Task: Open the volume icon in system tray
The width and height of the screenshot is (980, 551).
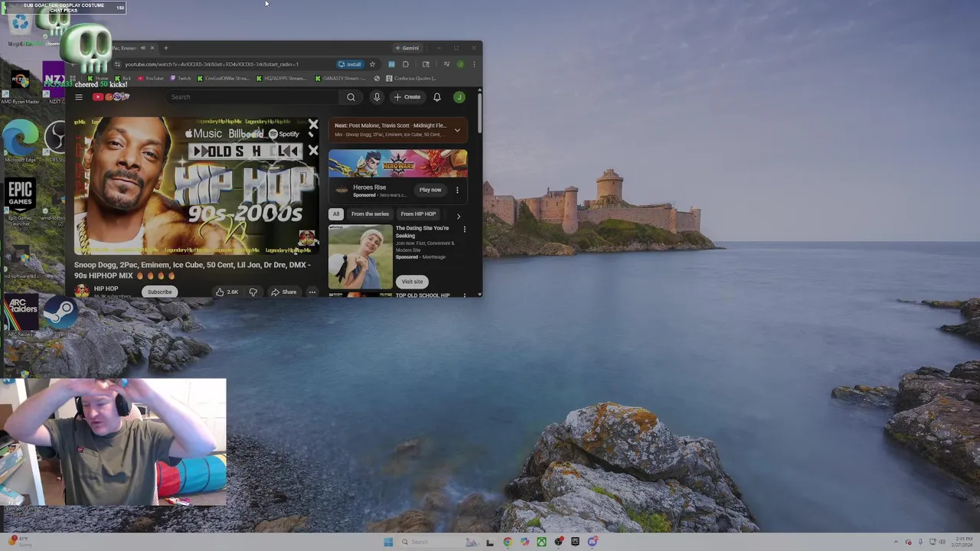Action: point(942,542)
